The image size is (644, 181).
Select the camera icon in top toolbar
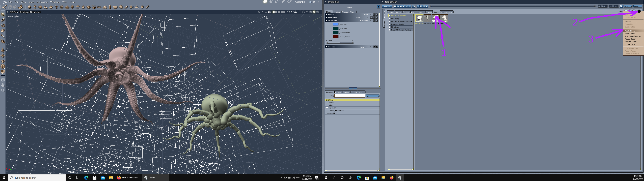(x=131, y=7)
